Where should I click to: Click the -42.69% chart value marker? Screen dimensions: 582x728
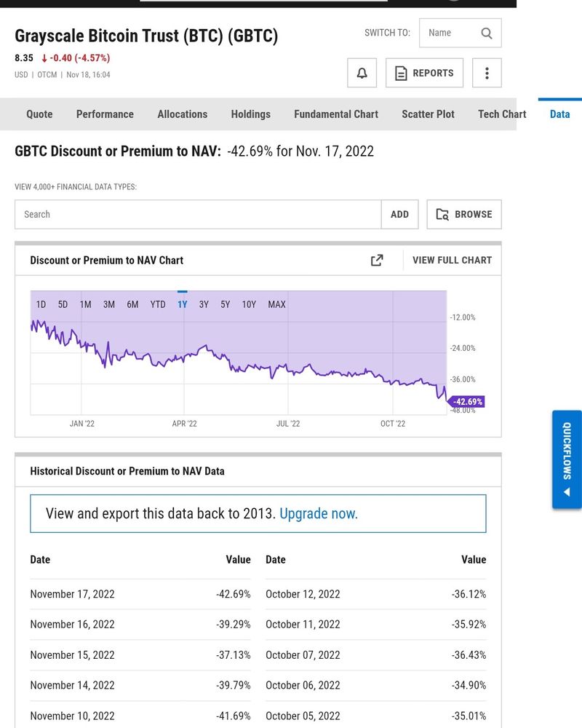[469, 401]
